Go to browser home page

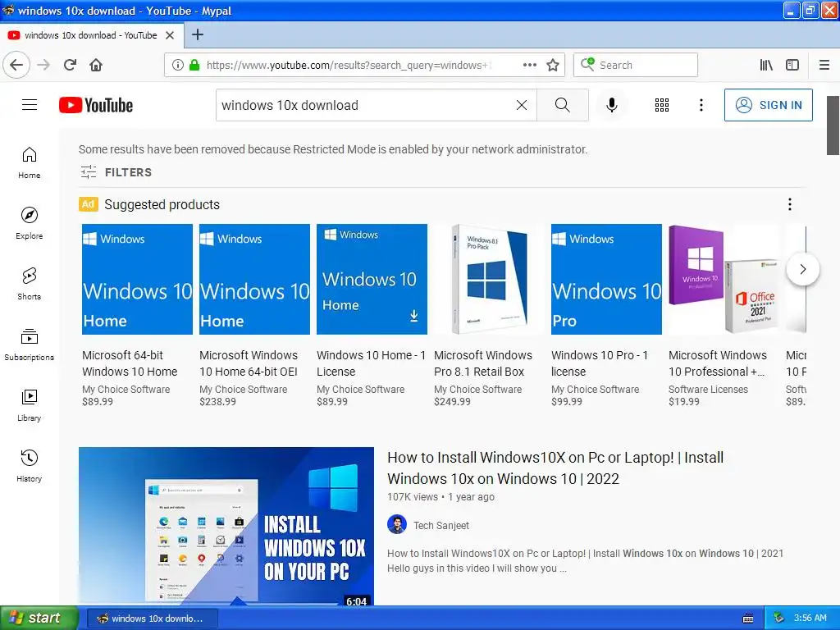coord(96,65)
